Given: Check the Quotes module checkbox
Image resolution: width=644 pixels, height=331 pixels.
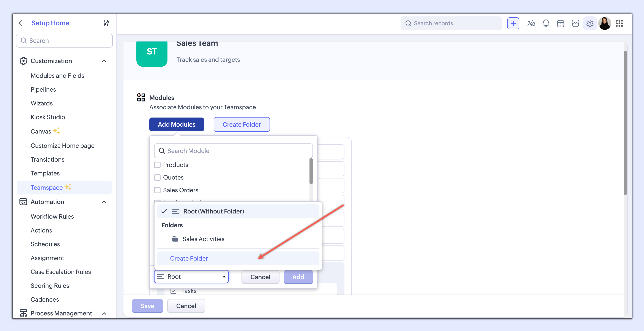Looking at the screenshot, I should coord(157,177).
